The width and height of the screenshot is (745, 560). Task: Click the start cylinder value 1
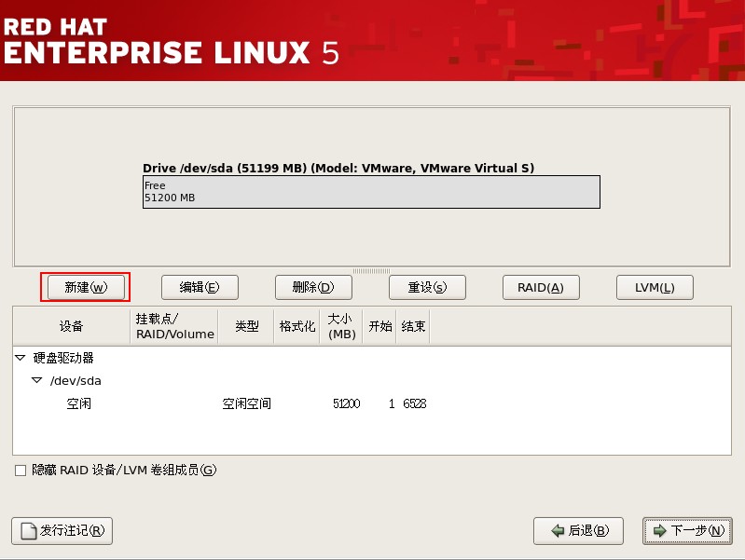(392, 403)
